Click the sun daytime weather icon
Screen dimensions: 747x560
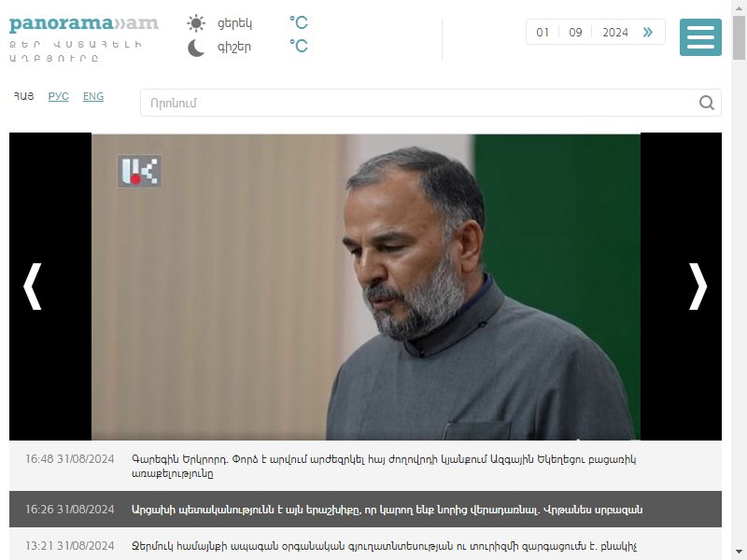click(196, 22)
